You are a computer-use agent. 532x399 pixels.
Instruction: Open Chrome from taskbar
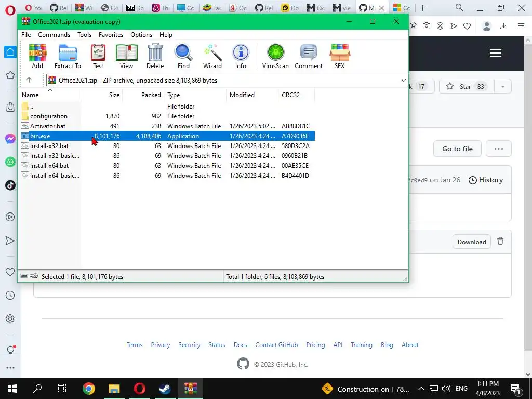(x=88, y=389)
